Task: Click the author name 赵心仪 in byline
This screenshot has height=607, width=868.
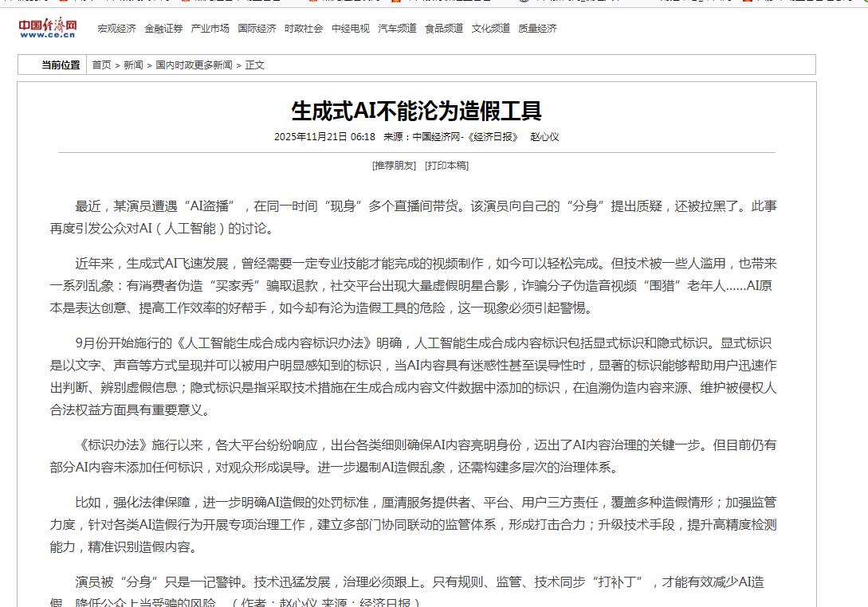Action: coord(544,137)
